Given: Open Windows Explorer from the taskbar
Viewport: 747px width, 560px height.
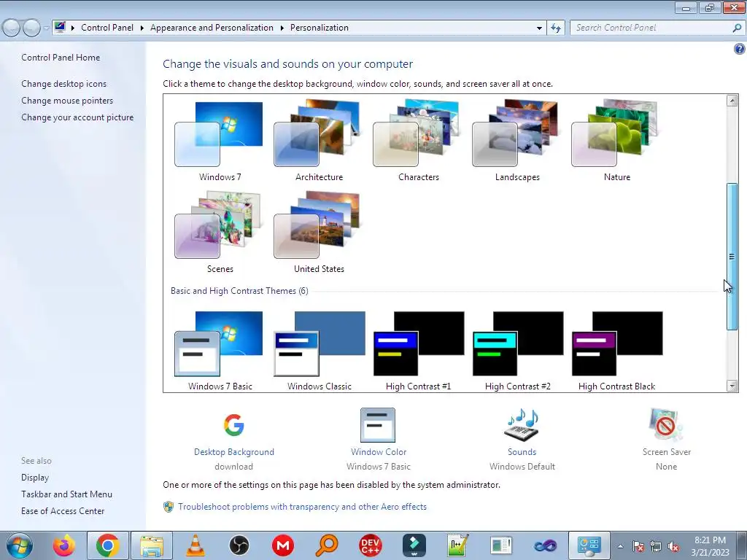Looking at the screenshot, I should point(152,545).
